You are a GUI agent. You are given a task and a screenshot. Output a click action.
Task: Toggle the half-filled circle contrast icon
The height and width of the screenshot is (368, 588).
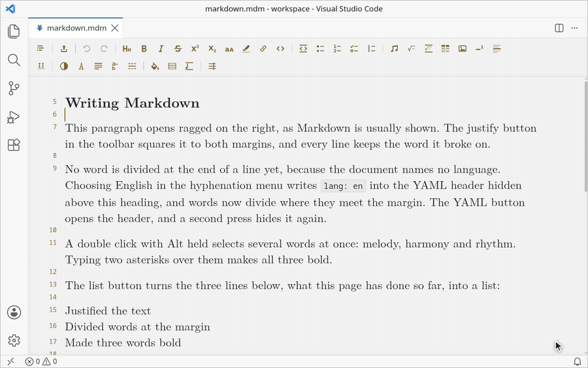(x=64, y=66)
